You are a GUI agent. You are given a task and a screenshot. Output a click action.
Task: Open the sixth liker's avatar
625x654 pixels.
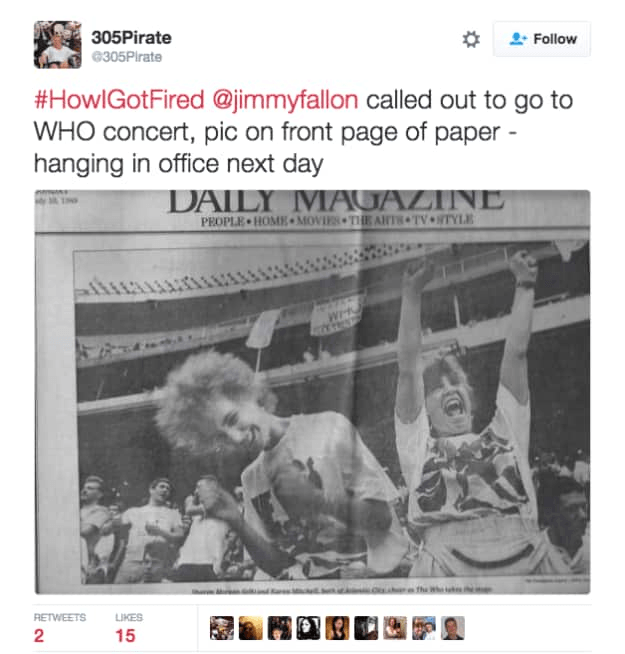tap(366, 628)
